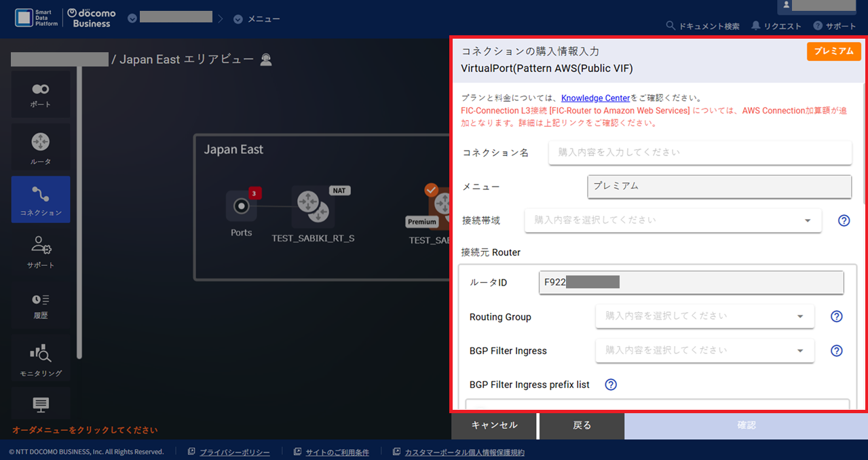Select the ルータ (Router) sidebar icon
Viewport: 868px width, 460px height.
click(x=40, y=147)
